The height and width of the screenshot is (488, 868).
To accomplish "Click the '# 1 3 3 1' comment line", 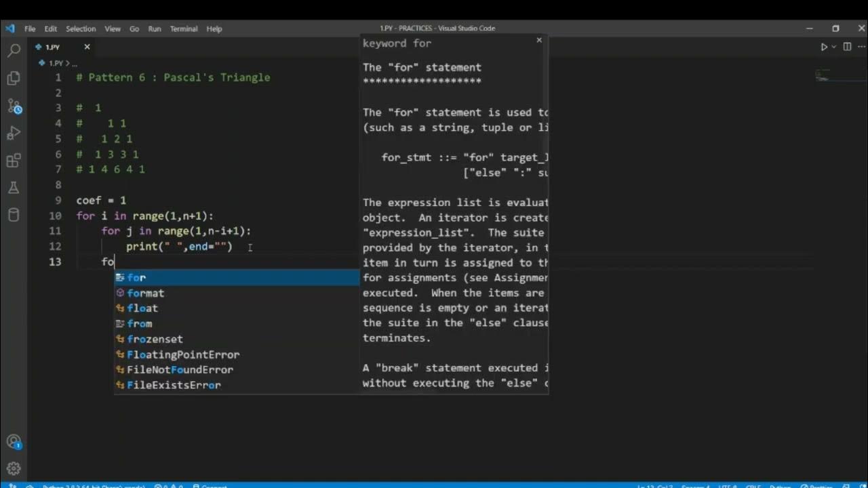I will [x=107, y=155].
